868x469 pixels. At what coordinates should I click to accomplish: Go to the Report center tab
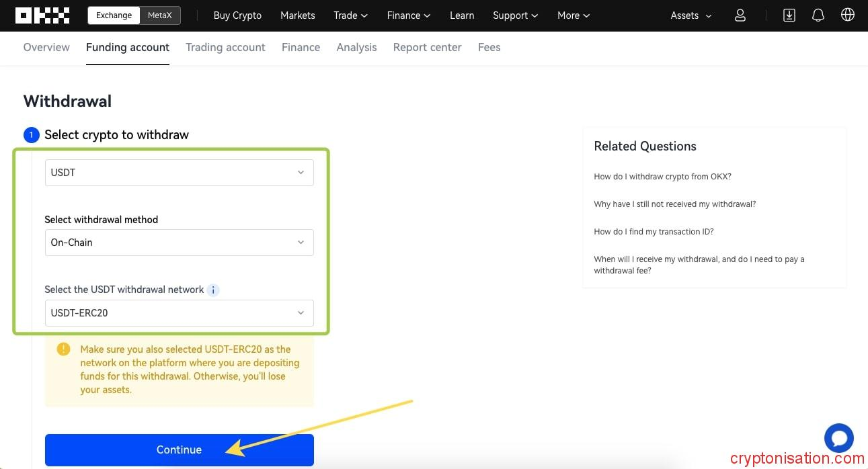click(x=427, y=47)
